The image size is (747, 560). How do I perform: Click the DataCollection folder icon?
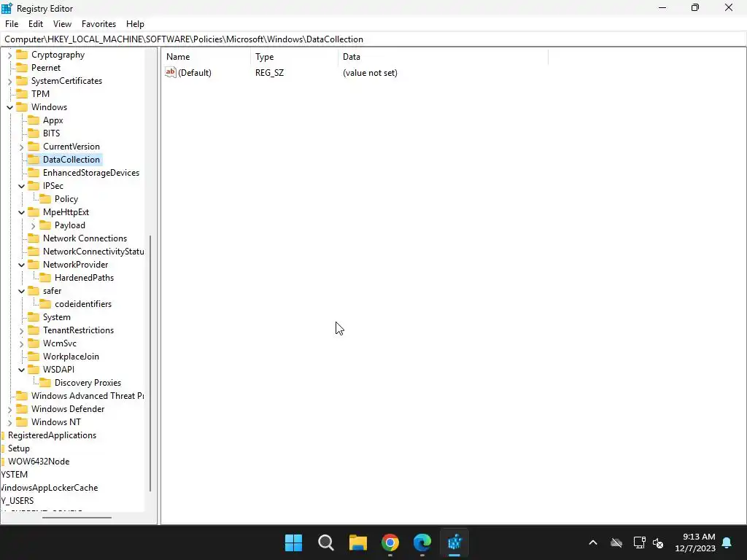click(34, 160)
